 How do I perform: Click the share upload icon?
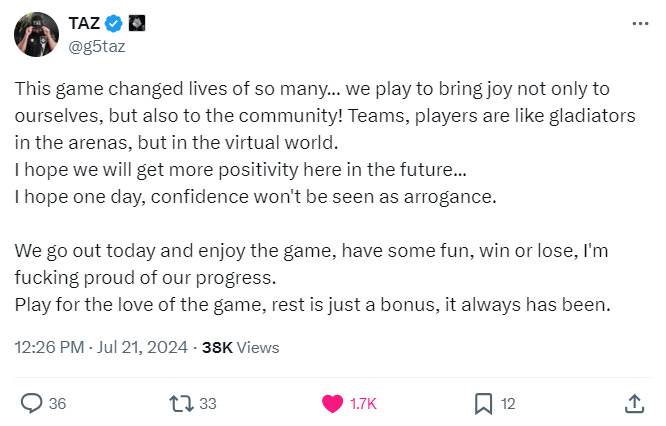[x=633, y=403]
